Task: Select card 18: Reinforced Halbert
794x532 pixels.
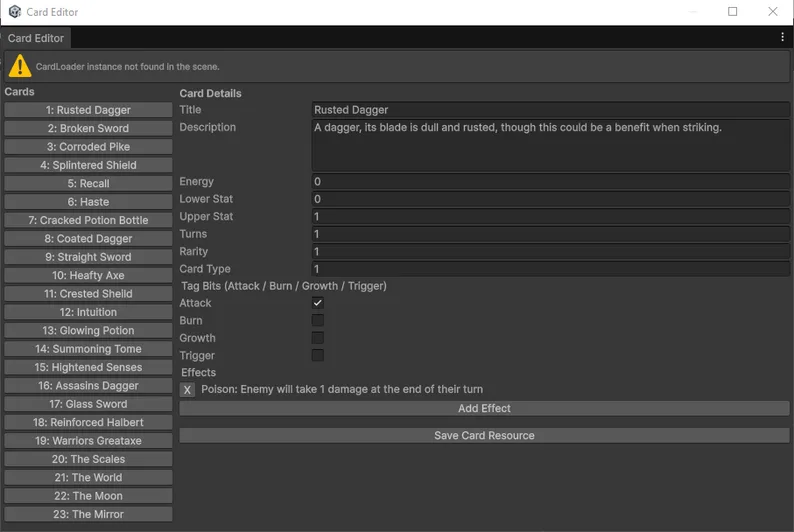Action: [88, 423]
